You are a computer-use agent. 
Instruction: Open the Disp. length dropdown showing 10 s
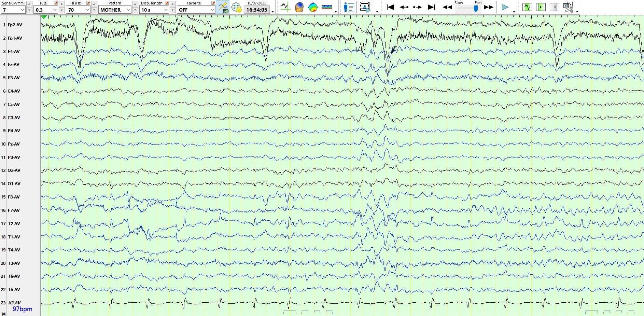[154, 10]
